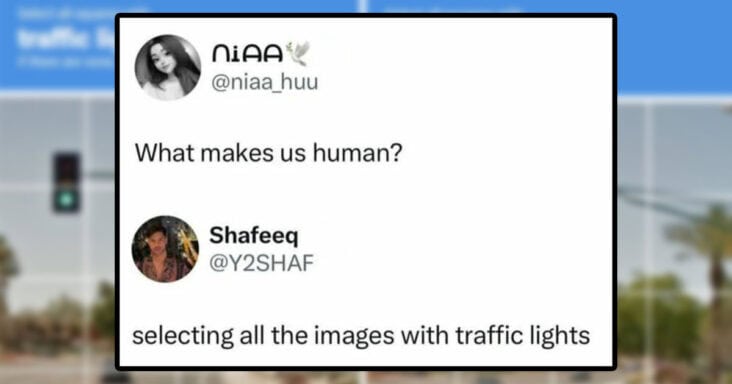Screen dimensions: 732x384
Task: Click the dove emoji beside niAA
Action: pyautogui.click(x=298, y=53)
